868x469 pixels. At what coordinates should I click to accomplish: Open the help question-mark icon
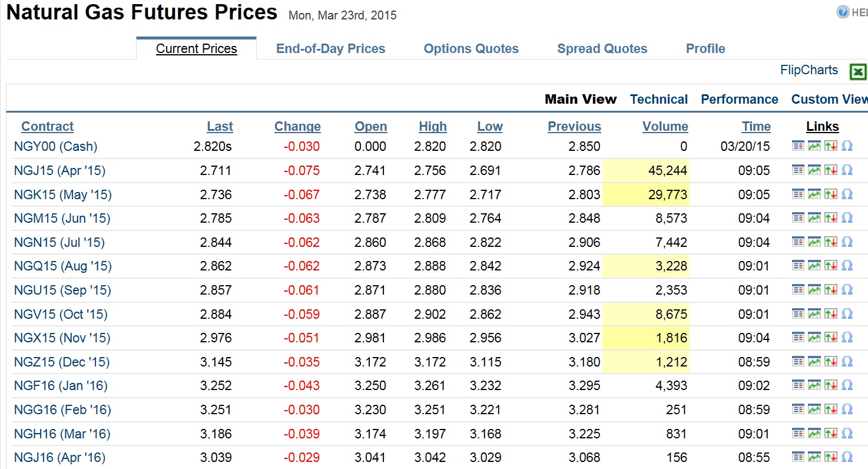click(x=843, y=12)
